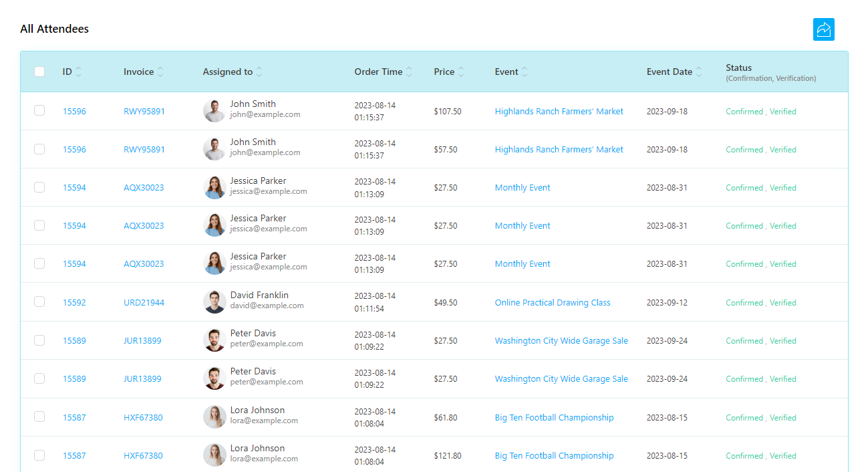Click the All Attendees heading

[54, 29]
